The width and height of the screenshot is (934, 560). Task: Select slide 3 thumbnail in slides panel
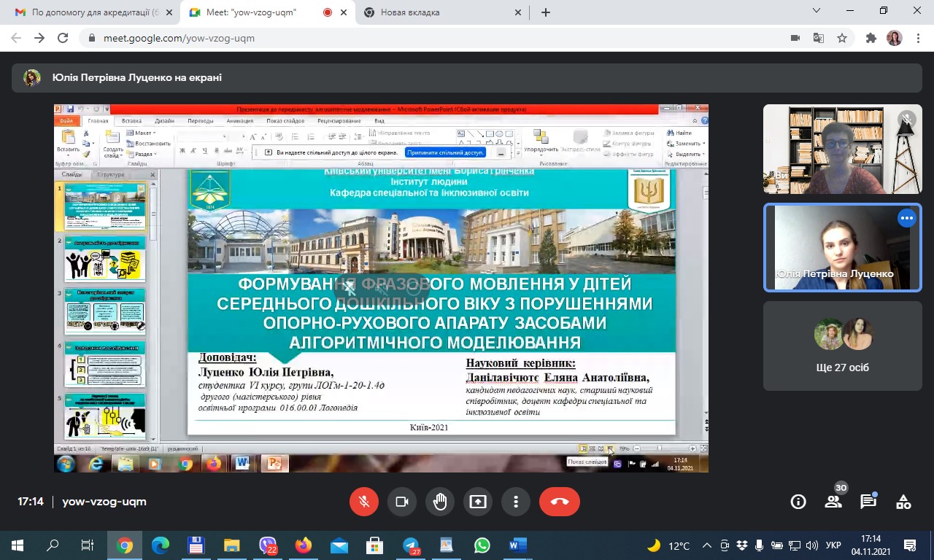pyautogui.click(x=104, y=314)
